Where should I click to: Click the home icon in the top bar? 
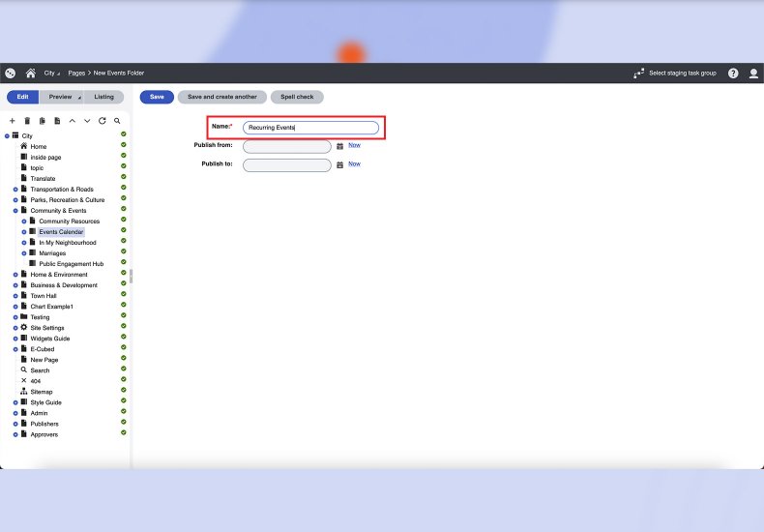(x=30, y=74)
